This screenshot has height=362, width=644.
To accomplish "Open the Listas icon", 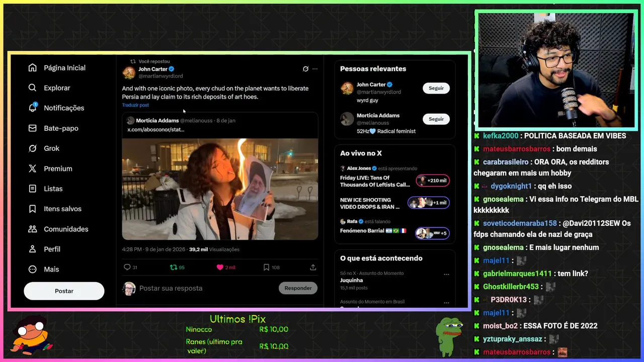I will pos(33,189).
